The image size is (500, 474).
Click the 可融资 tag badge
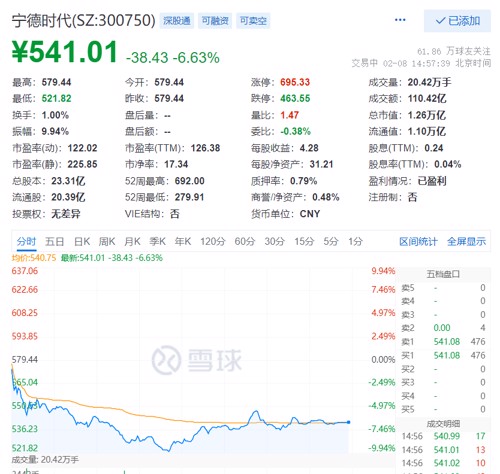pos(215,21)
